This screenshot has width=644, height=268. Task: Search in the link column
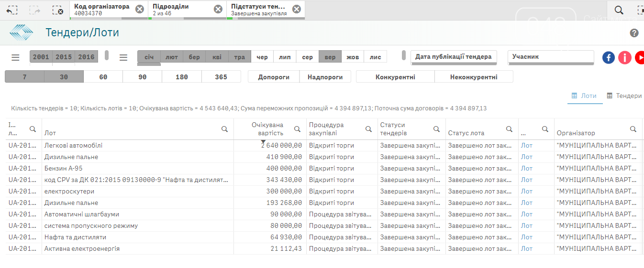click(545, 129)
